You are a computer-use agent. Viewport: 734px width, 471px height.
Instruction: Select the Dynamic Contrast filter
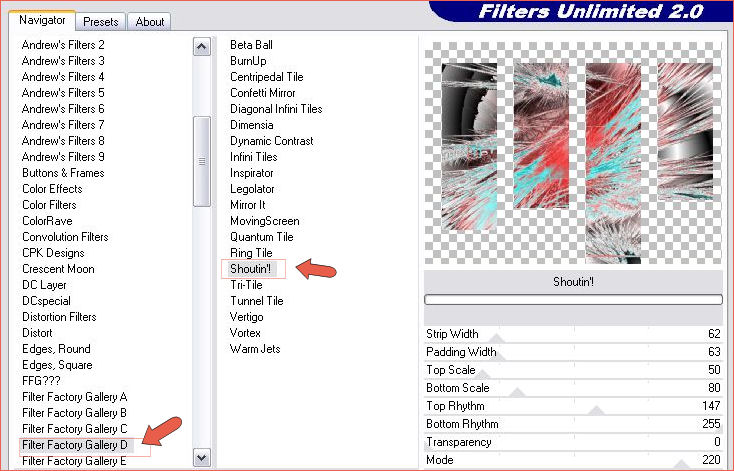pyautogui.click(x=271, y=141)
